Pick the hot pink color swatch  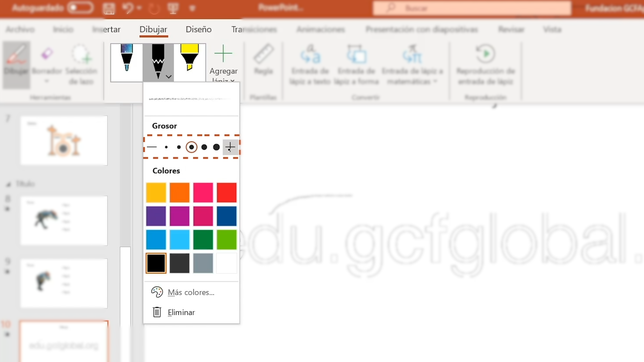(203, 192)
